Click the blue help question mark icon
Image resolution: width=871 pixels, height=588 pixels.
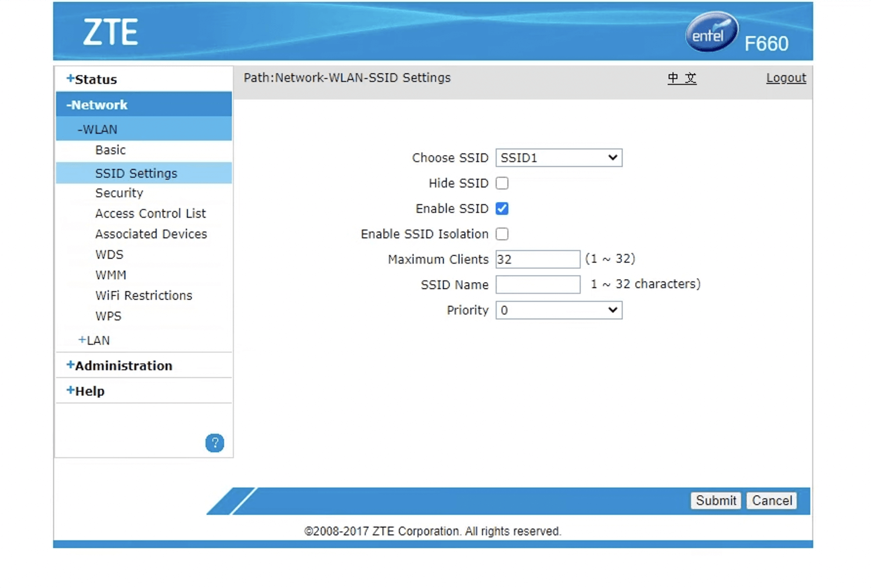[214, 443]
